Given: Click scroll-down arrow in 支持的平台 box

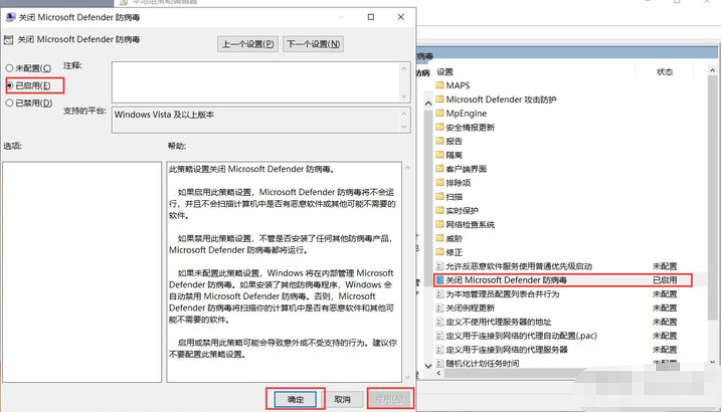Looking at the screenshot, I should click(x=405, y=127).
